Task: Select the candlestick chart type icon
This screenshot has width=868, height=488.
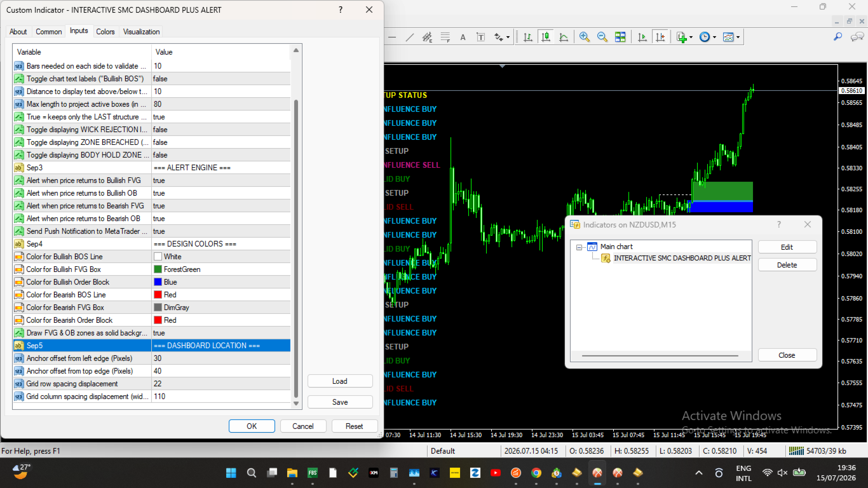Action: [x=546, y=37]
